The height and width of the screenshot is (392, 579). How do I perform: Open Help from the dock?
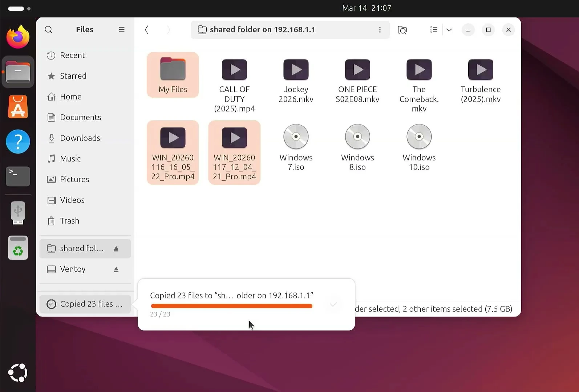pos(18,142)
